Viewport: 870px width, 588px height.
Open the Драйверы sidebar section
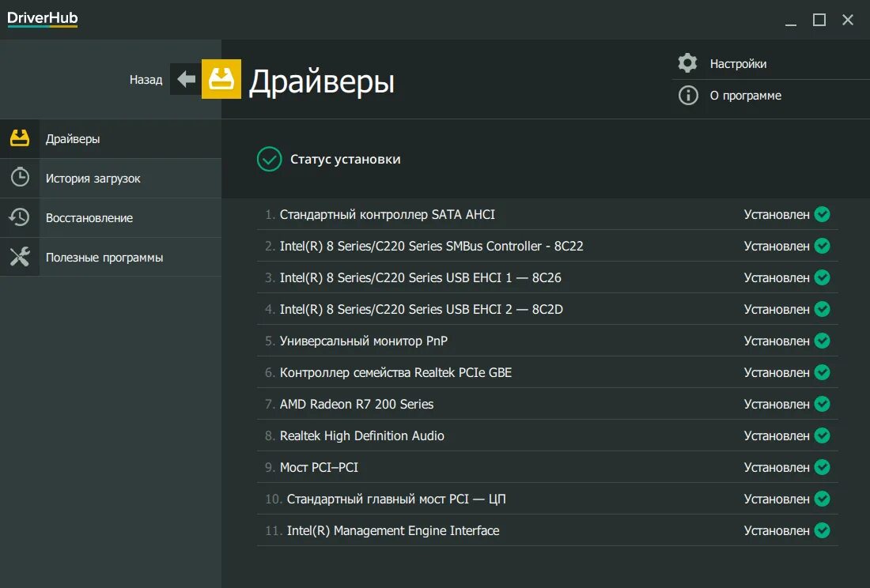(x=73, y=139)
